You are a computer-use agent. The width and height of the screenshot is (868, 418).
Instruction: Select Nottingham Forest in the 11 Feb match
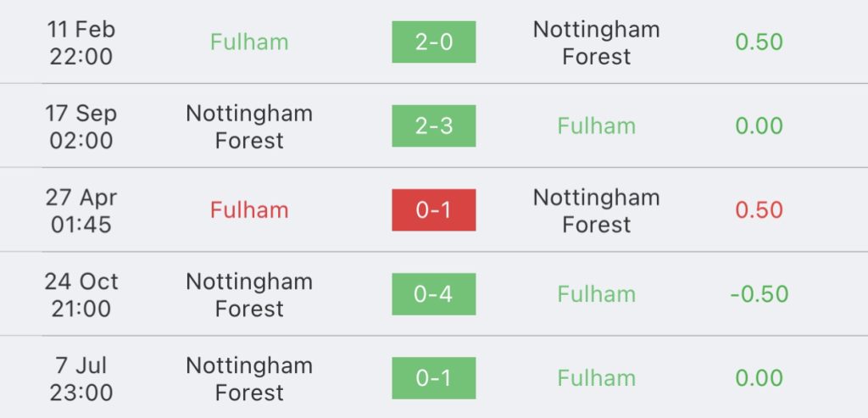click(596, 42)
